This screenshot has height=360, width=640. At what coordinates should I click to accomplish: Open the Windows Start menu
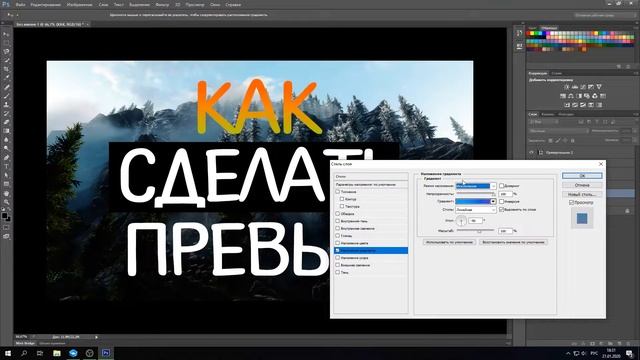pyautogui.click(x=8, y=353)
